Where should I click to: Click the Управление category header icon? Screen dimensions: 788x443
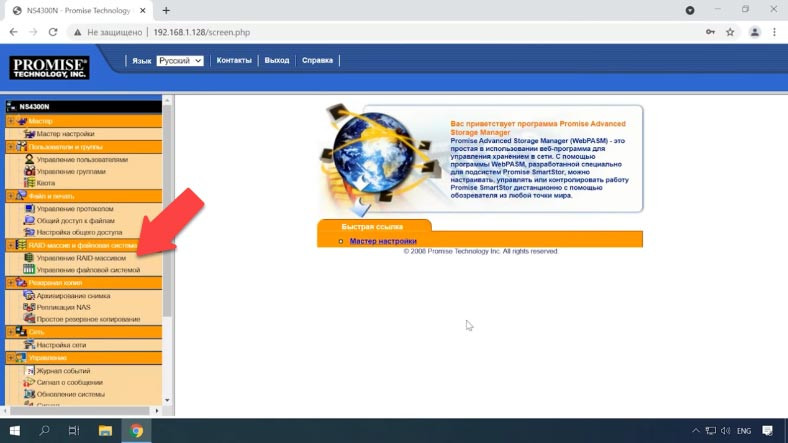pyautogui.click(x=21, y=358)
